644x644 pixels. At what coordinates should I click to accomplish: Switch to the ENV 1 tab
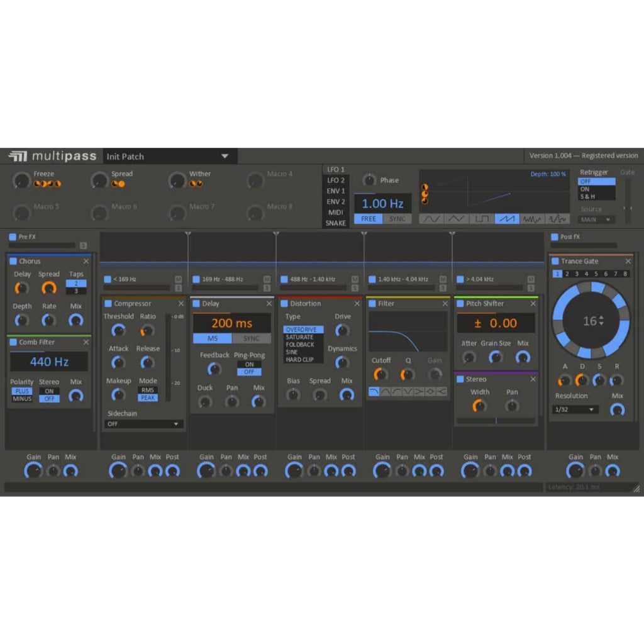335,192
